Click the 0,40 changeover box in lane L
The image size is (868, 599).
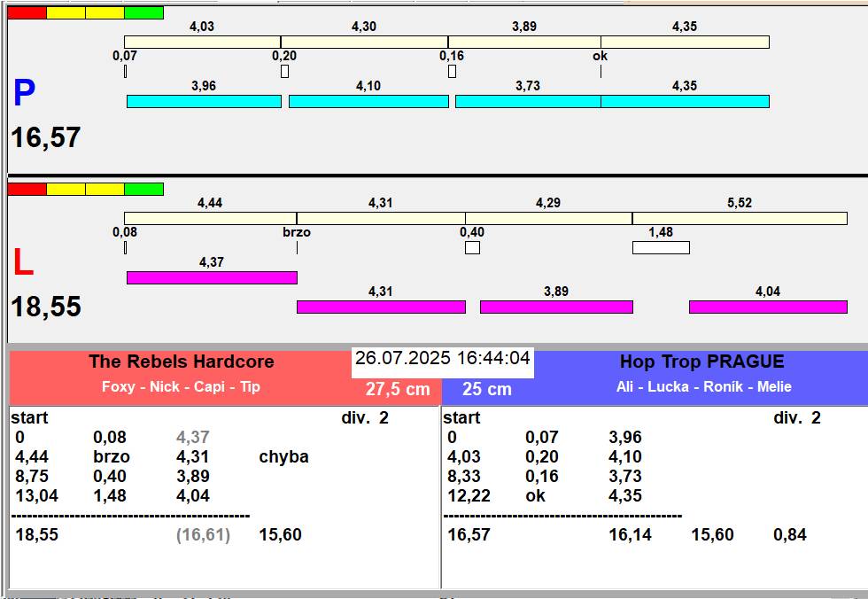(472, 247)
